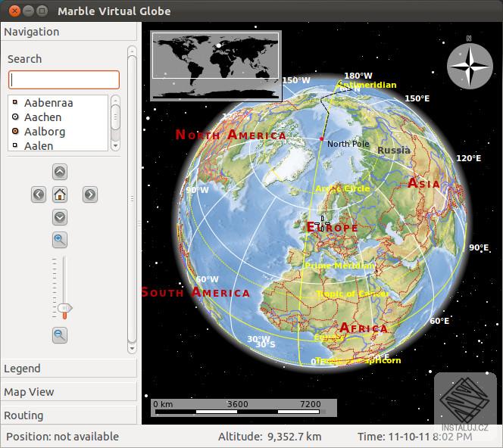This screenshot has height=448, width=503.
Task: Maximize the Marble window
Action: pyautogui.click(x=42, y=11)
